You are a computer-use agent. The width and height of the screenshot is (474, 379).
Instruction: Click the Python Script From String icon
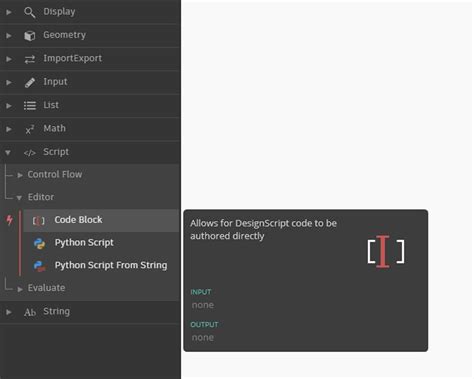click(x=39, y=266)
